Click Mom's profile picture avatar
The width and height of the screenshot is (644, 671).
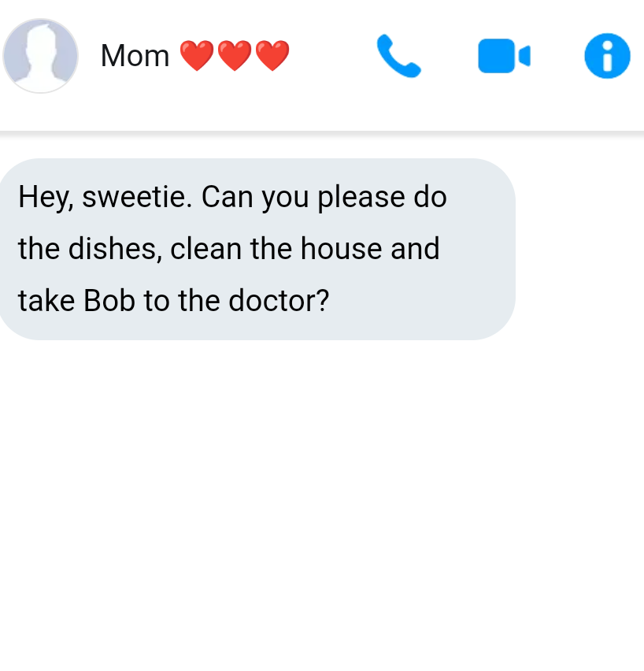pyautogui.click(x=41, y=56)
